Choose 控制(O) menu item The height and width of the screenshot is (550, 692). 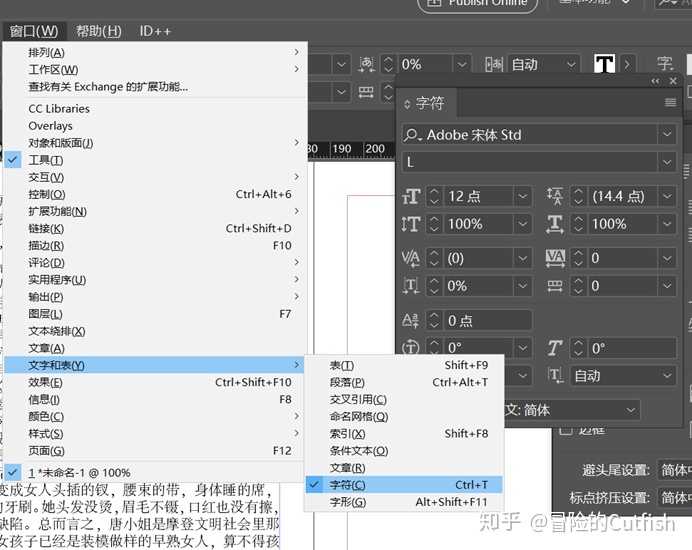point(154,194)
